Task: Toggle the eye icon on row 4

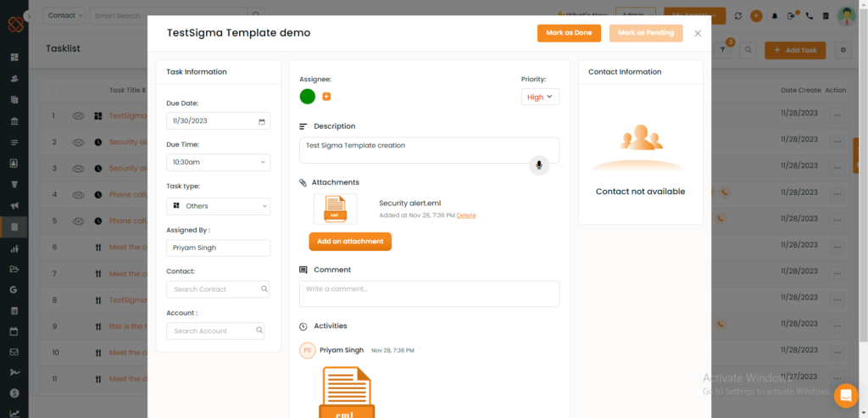Action: click(79, 195)
